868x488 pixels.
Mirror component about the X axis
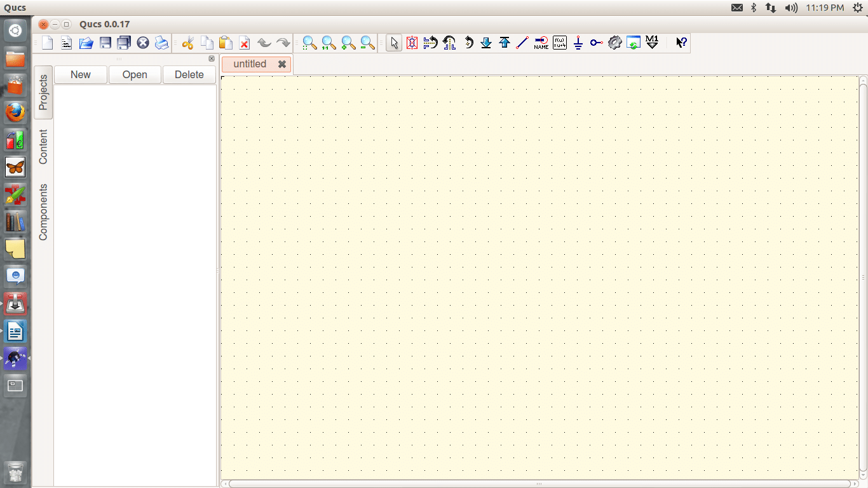pos(431,43)
